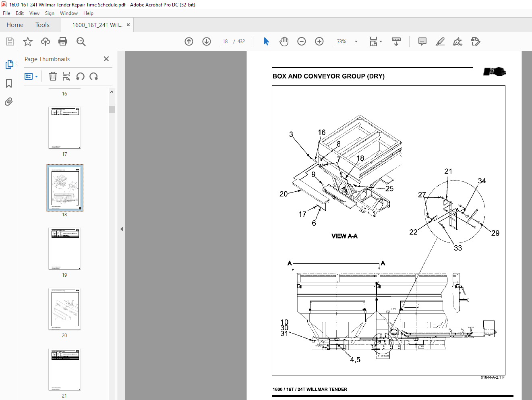Open the find text magnifier
The width and height of the screenshot is (532, 400).
pos(81,41)
